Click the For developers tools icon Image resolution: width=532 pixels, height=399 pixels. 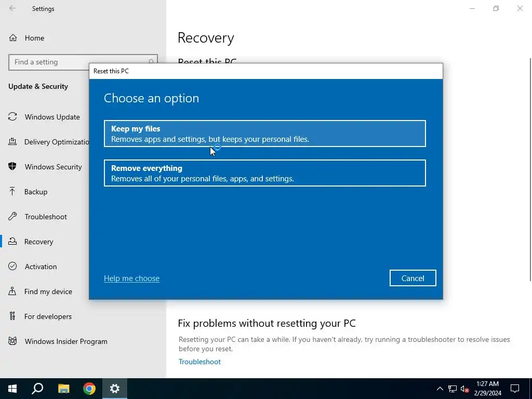coord(12,316)
